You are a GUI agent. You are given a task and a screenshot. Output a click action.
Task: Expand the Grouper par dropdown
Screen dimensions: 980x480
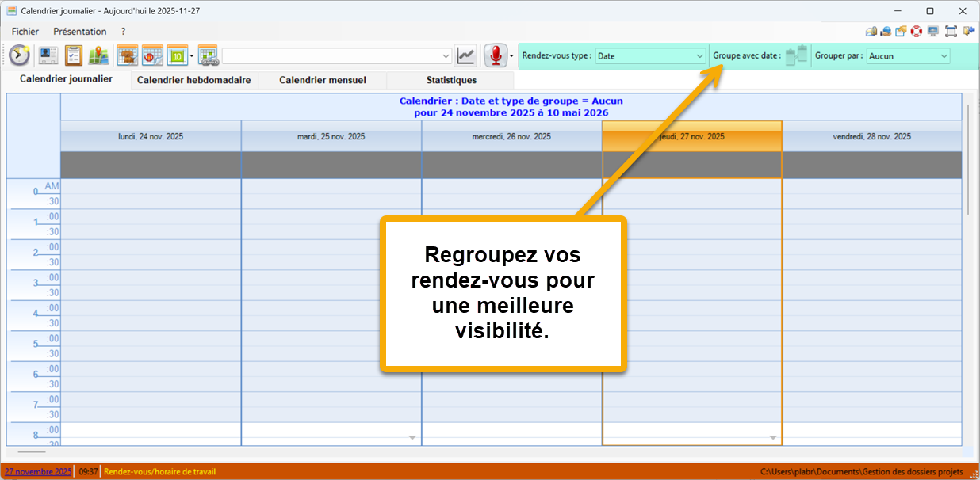(x=908, y=56)
